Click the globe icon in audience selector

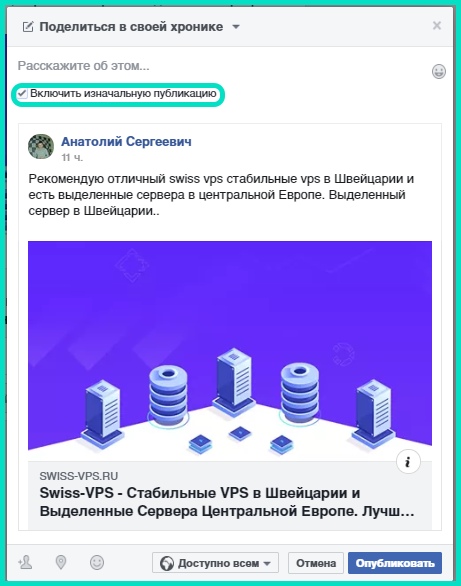pos(167,563)
